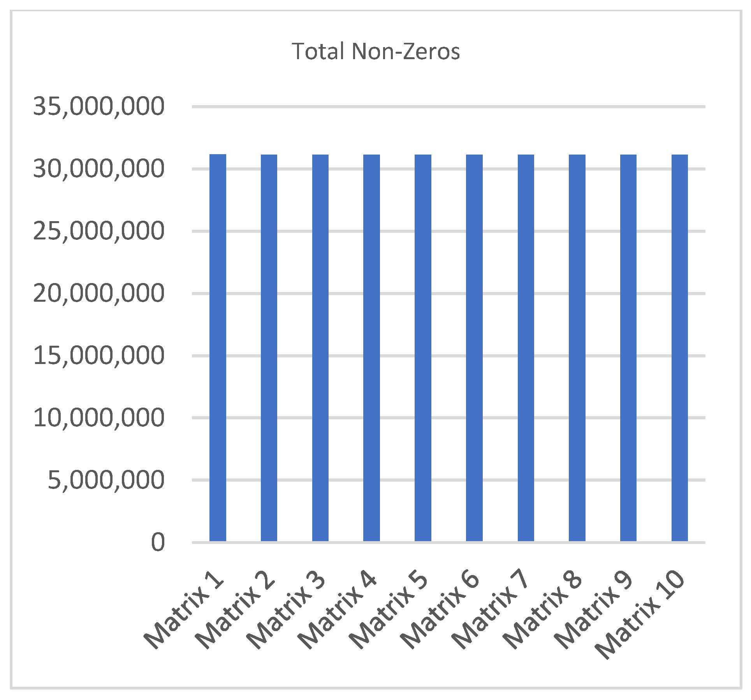Click the Matrix 8 bar

(x=577, y=348)
